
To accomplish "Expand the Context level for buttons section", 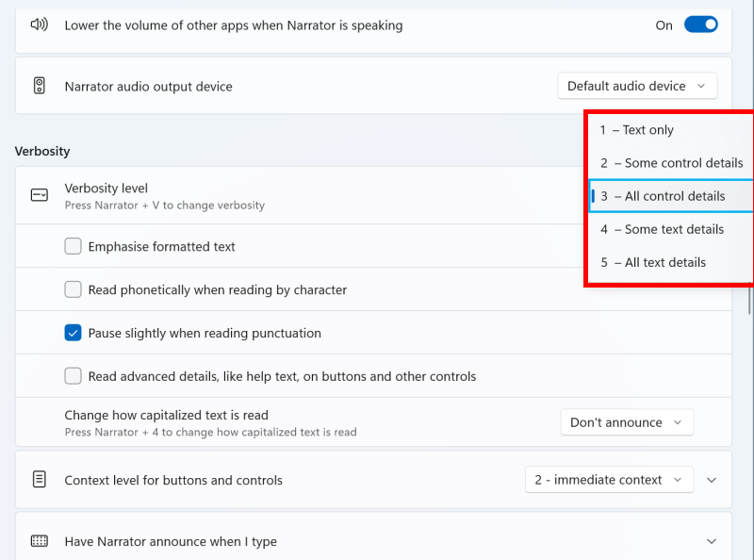I will pyautogui.click(x=712, y=480).
